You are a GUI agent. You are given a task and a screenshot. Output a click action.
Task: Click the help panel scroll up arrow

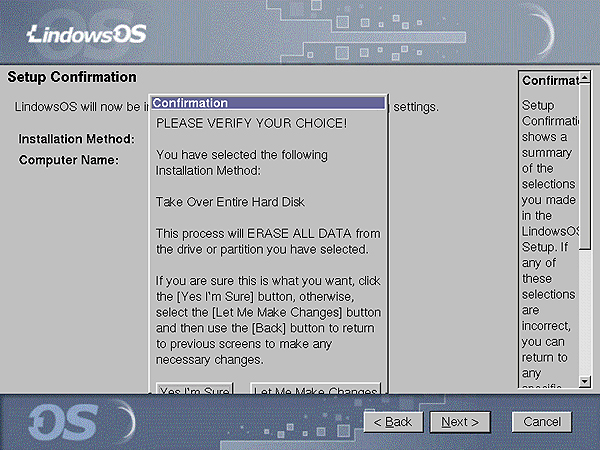[x=585, y=78]
